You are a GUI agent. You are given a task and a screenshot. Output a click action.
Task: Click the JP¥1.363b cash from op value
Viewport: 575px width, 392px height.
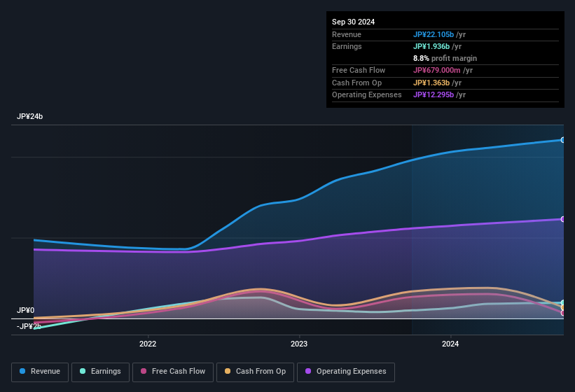431,83
